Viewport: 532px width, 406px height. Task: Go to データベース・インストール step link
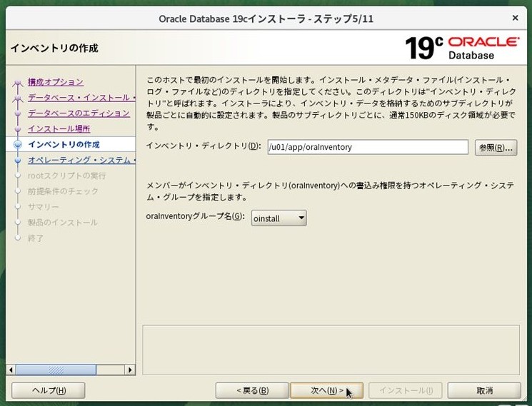click(x=81, y=98)
